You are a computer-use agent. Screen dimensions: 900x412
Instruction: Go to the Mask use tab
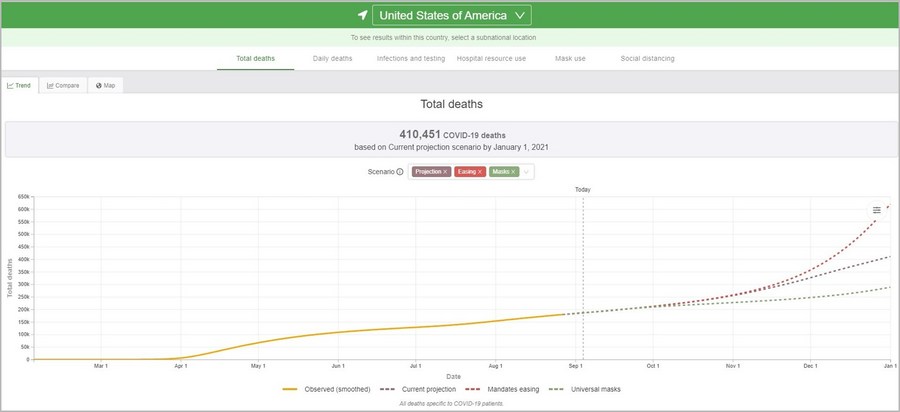(x=570, y=58)
